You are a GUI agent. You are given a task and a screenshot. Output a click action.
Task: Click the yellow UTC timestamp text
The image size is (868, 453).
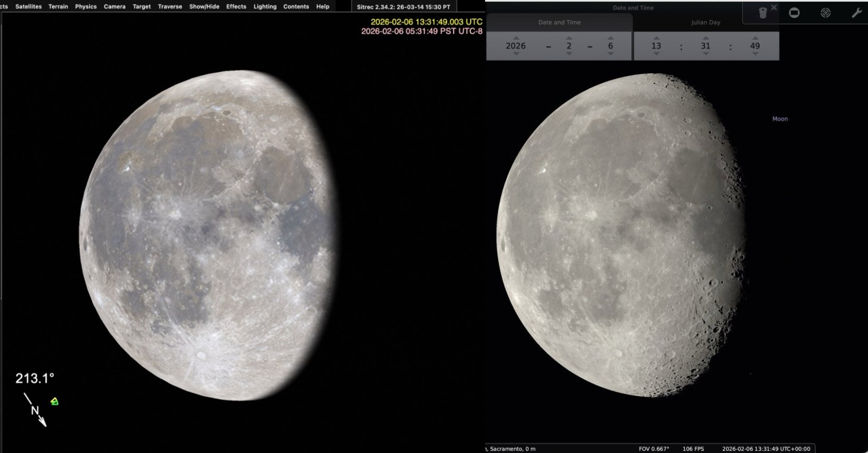[426, 22]
